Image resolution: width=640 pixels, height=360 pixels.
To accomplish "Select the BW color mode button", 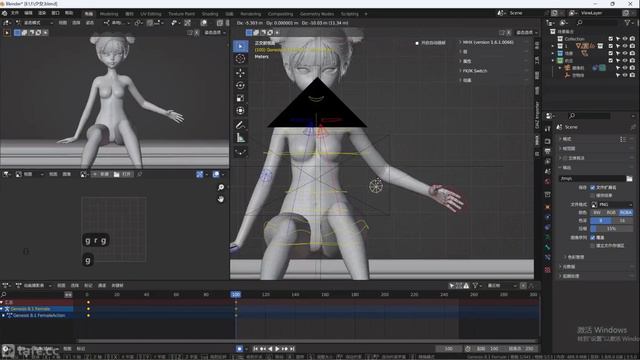I will [597, 212].
